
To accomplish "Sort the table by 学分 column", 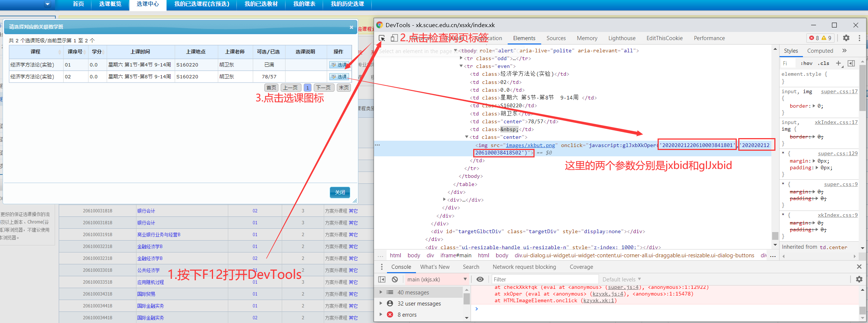I will tap(97, 52).
